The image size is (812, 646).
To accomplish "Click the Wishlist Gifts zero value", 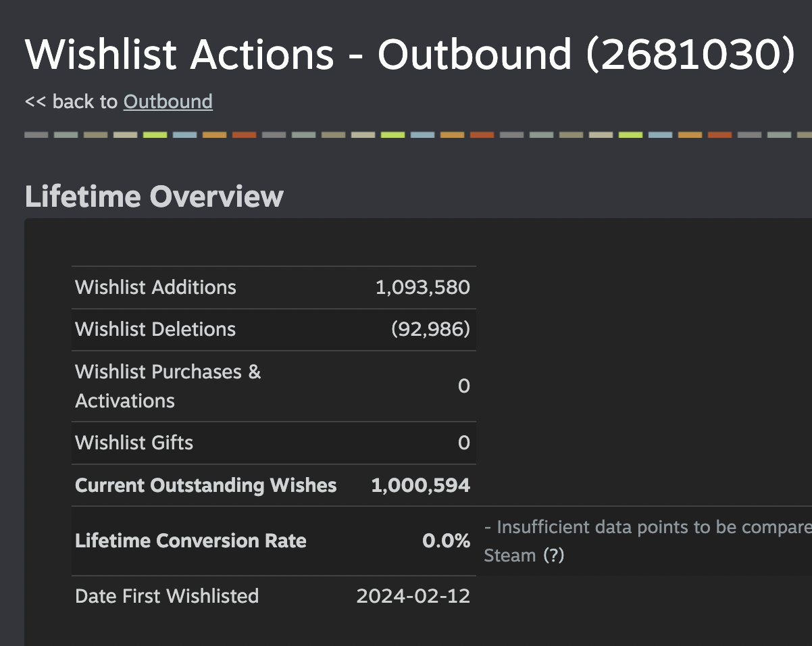I will (463, 443).
